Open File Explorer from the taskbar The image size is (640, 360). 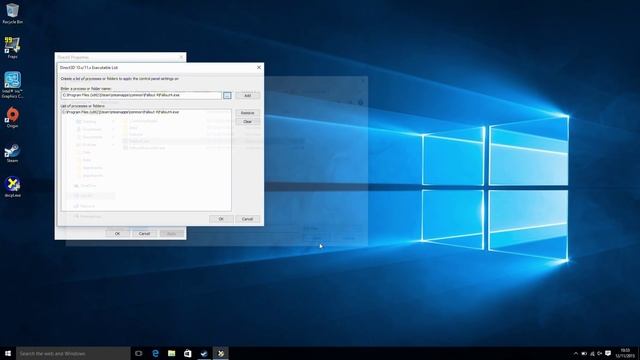pyautogui.click(x=171, y=353)
